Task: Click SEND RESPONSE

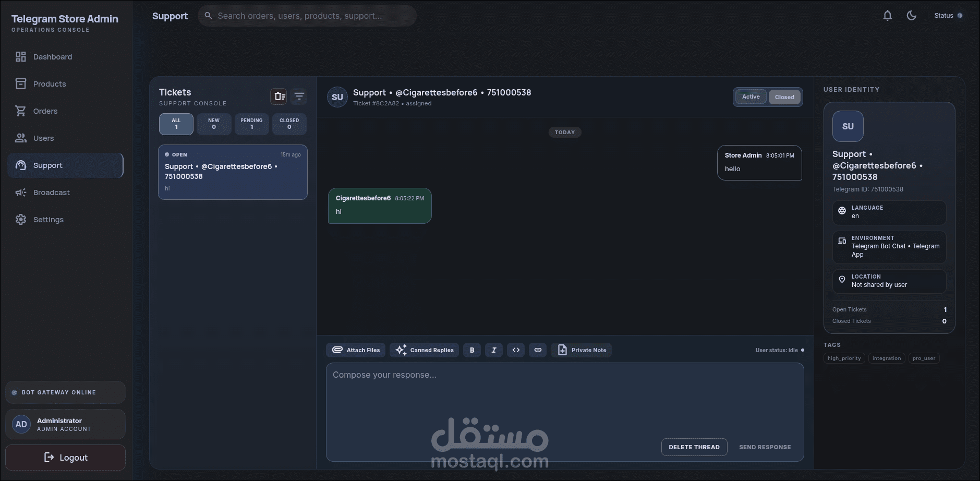Action: [765, 447]
